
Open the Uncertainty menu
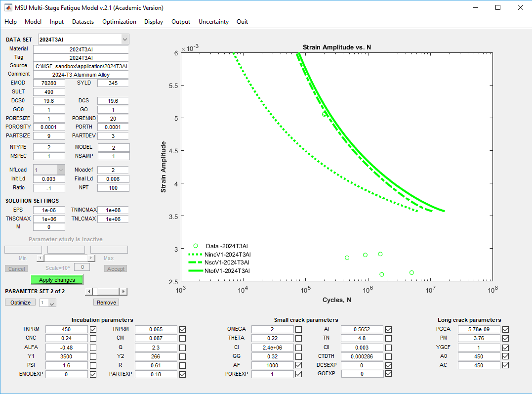(x=213, y=22)
